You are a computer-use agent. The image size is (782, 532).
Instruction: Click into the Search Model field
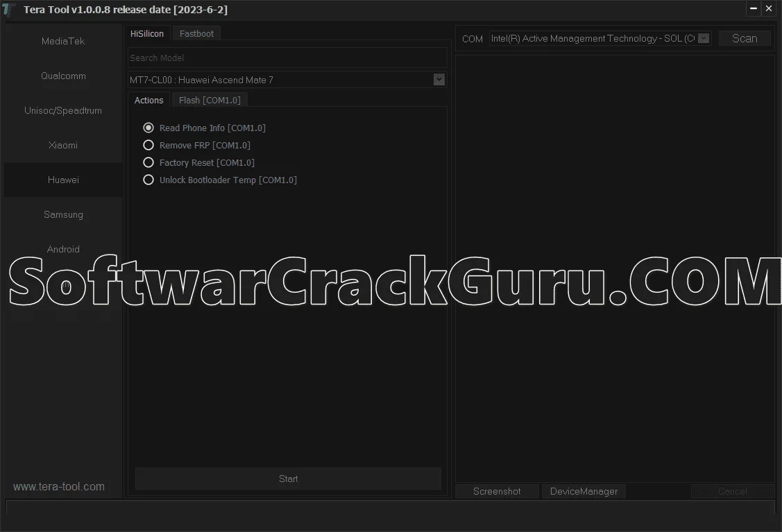(x=287, y=58)
